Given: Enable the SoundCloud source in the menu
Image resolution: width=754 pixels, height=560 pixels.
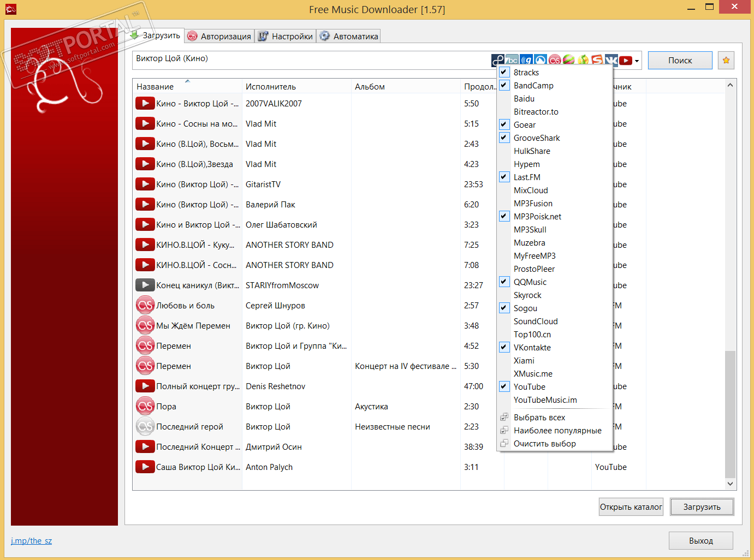Looking at the screenshot, I should (x=555, y=321).
